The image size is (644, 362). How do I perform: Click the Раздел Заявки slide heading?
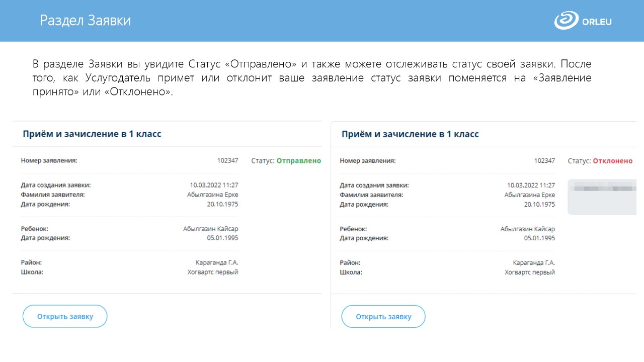coord(86,21)
